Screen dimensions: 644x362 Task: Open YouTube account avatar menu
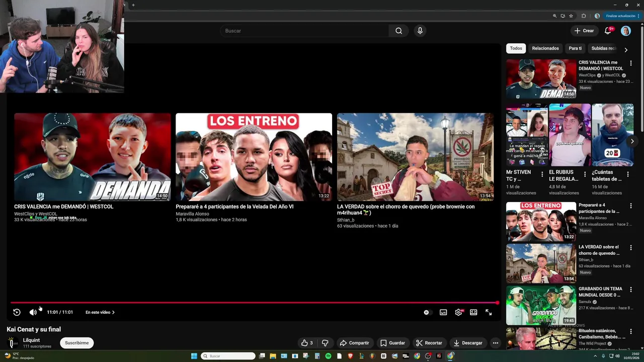(x=625, y=31)
